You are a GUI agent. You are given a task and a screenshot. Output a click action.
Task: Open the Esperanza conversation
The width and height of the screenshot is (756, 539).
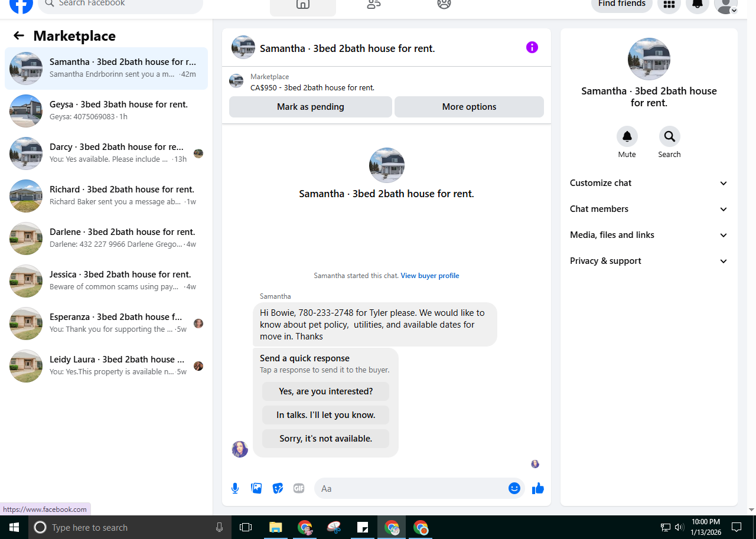click(106, 324)
